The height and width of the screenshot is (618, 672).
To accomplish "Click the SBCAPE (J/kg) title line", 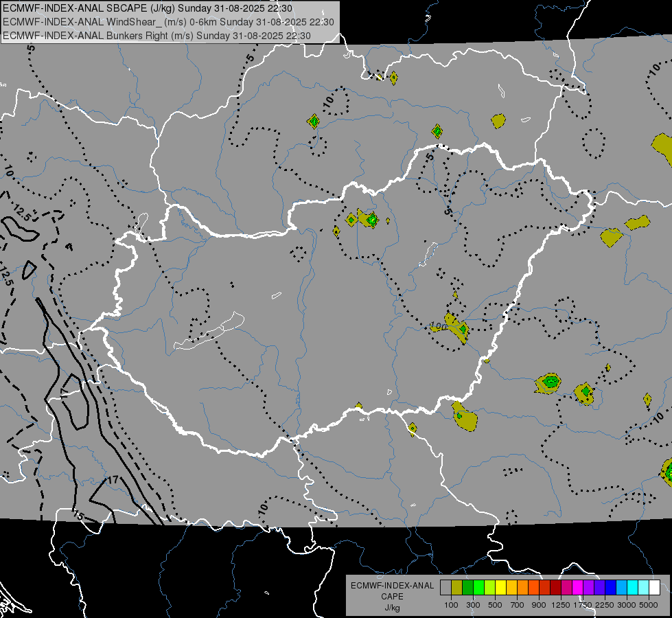I will (148, 8).
